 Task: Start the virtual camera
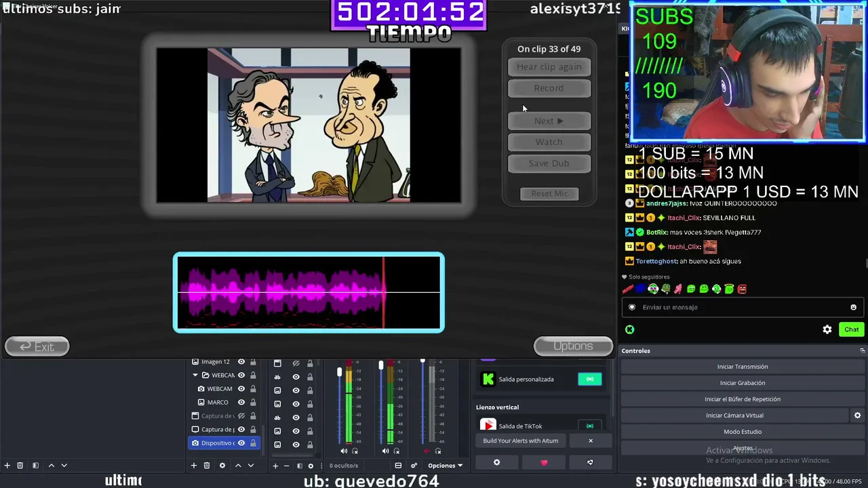point(734,415)
